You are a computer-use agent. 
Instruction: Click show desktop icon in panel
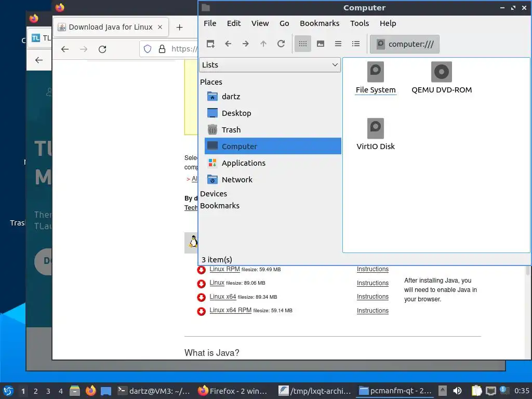[106, 391]
